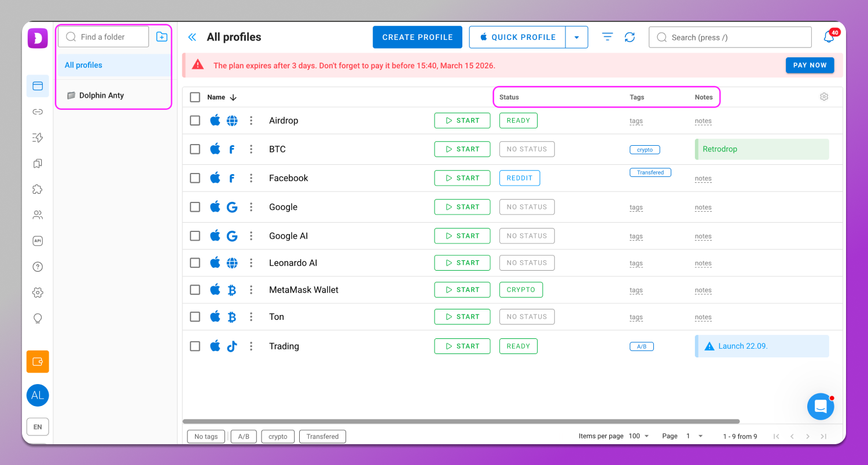Select the MetaMask Wallet profile checkbox
The width and height of the screenshot is (868, 465).
tap(195, 290)
